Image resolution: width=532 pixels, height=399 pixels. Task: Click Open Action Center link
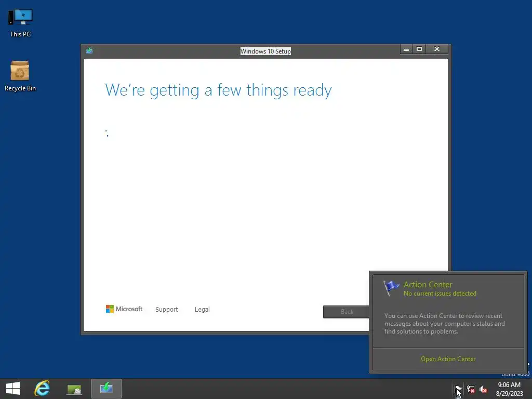click(x=448, y=359)
